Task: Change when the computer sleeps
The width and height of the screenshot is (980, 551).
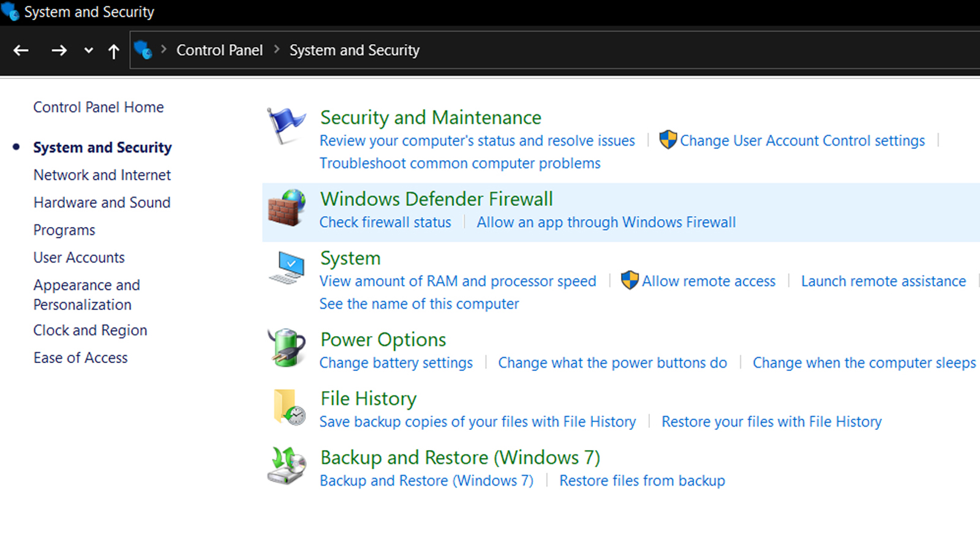Action: 864,363
